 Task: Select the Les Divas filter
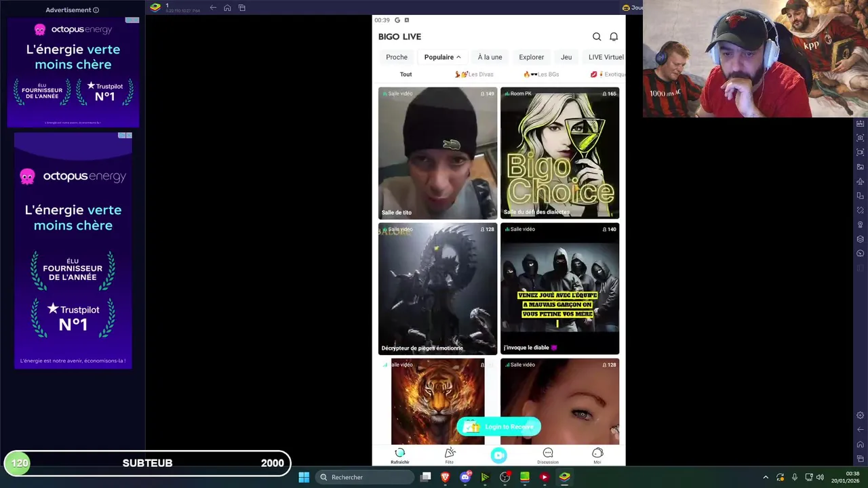[x=474, y=75]
